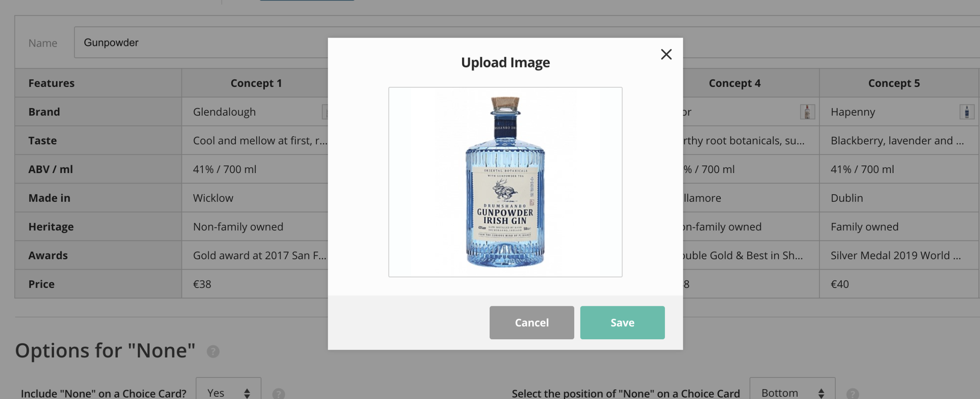Cancel the image upload
Image resolution: width=980 pixels, height=399 pixels.
click(531, 322)
